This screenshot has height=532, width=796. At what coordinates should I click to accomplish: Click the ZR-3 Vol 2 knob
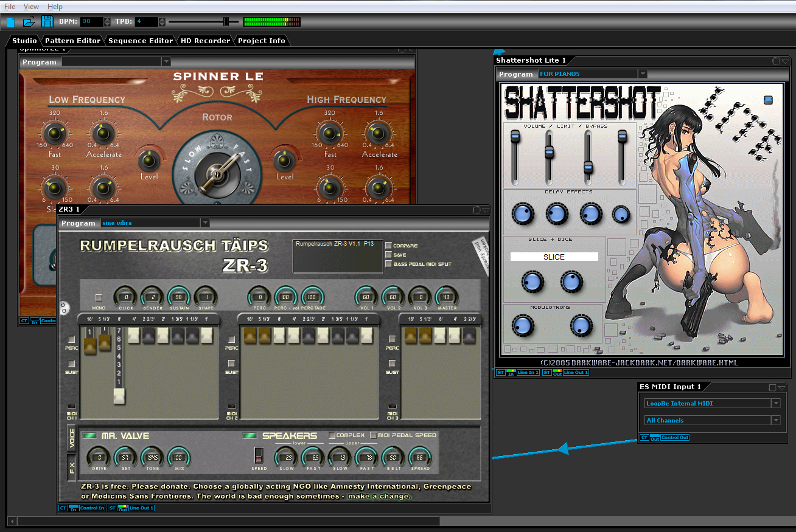[x=393, y=296]
